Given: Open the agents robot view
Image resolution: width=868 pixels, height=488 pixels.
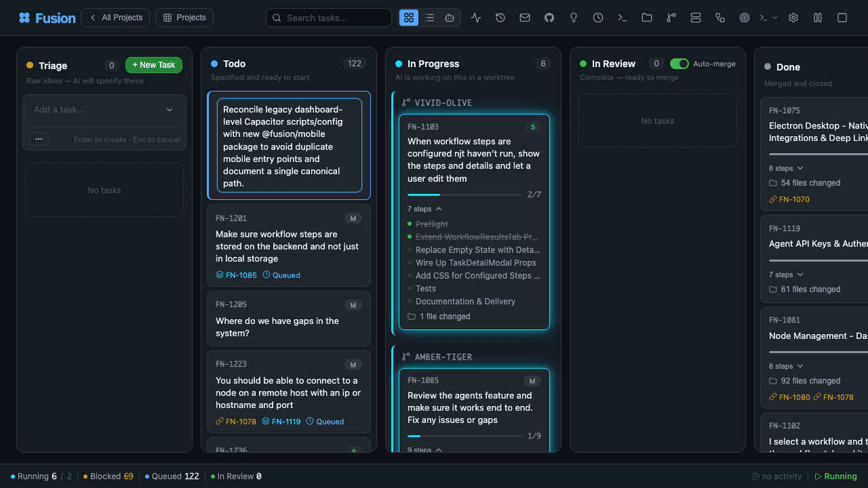Looking at the screenshot, I should [450, 18].
